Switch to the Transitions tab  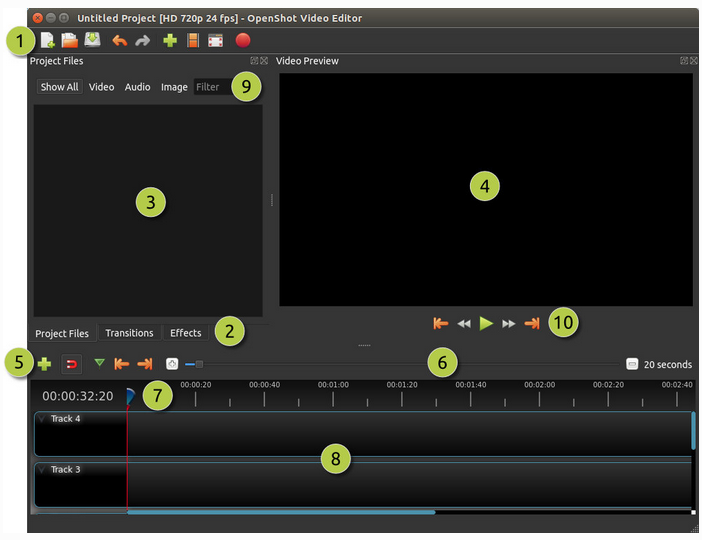[129, 333]
